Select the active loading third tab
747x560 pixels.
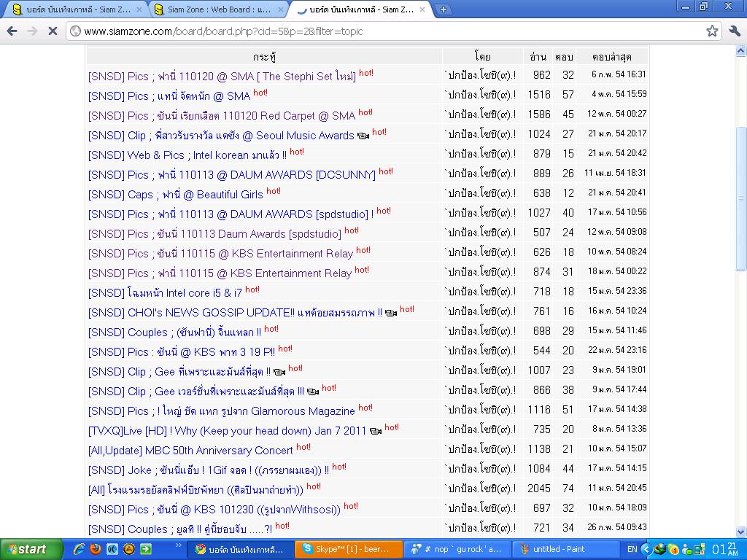pos(360,9)
